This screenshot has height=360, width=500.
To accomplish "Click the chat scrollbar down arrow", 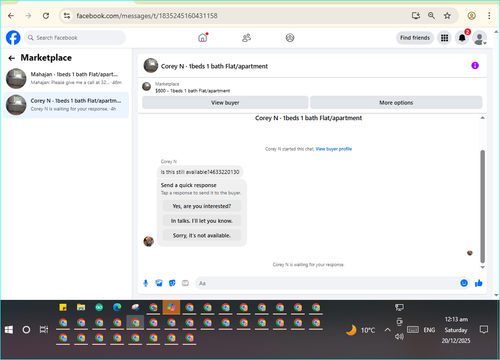I will 482,267.
